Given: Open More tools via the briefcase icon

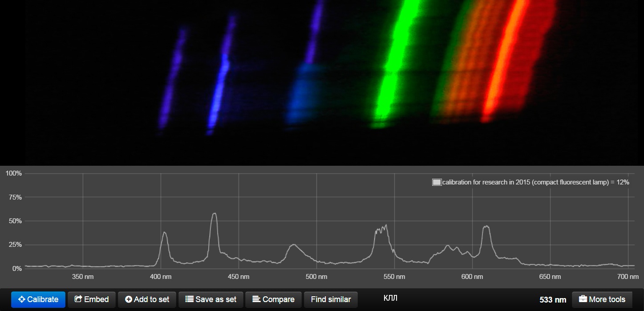Looking at the screenshot, I should (x=582, y=299).
